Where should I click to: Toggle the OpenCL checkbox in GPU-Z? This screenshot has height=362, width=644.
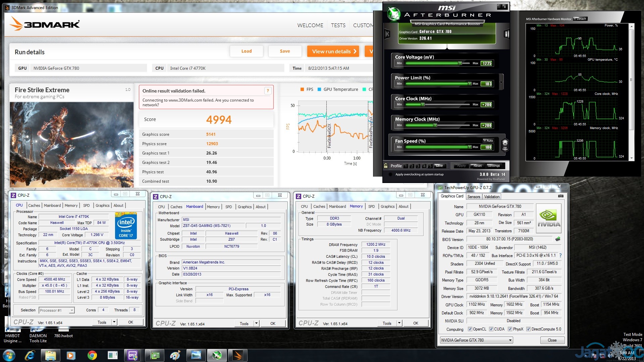coord(470,329)
